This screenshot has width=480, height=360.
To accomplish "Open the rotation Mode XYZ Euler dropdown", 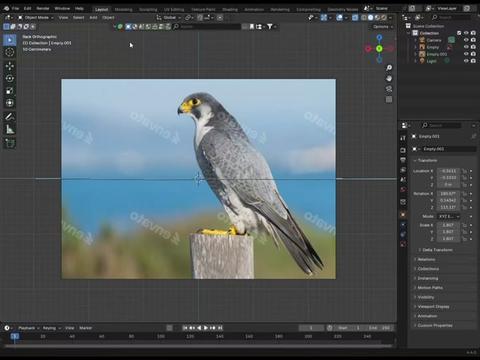I will point(449,216).
